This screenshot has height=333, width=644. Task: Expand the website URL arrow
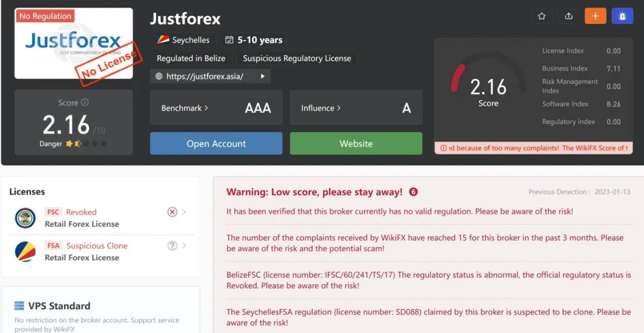pyautogui.click(x=263, y=76)
